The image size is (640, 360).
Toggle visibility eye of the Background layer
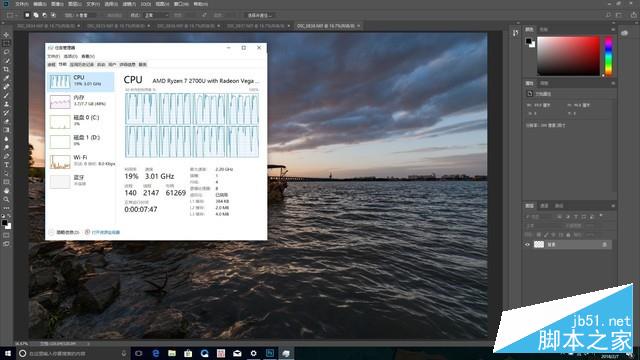(527, 244)
